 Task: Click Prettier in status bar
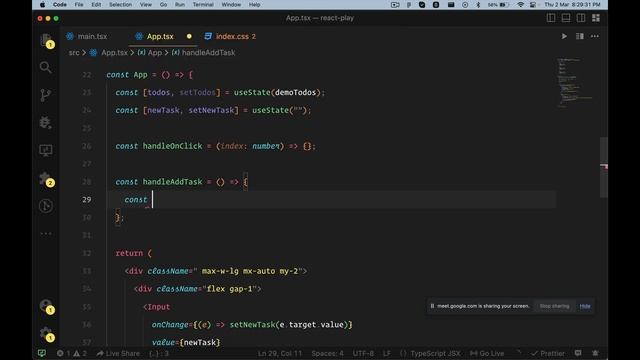(548, 353)
